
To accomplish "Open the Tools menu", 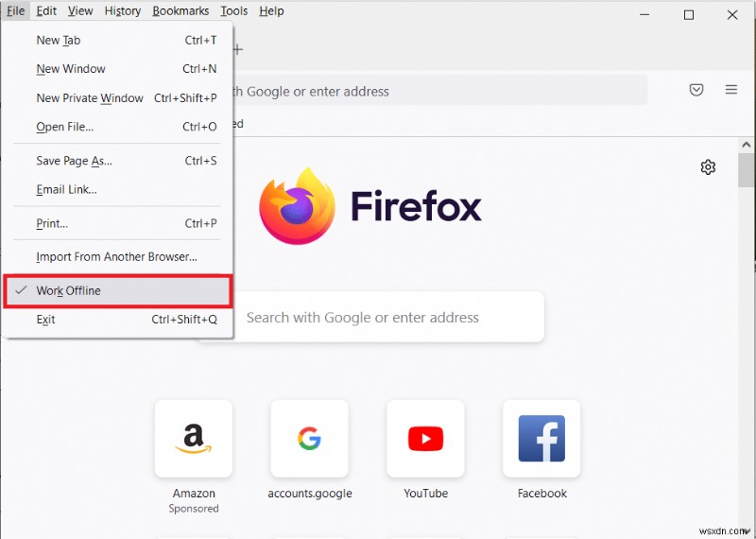I will point(233,10).
